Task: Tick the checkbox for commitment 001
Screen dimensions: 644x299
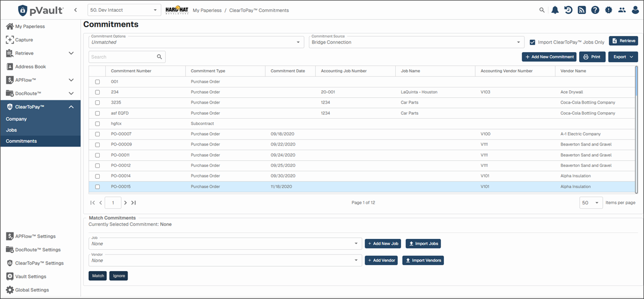Action: [x=97, y=82]
